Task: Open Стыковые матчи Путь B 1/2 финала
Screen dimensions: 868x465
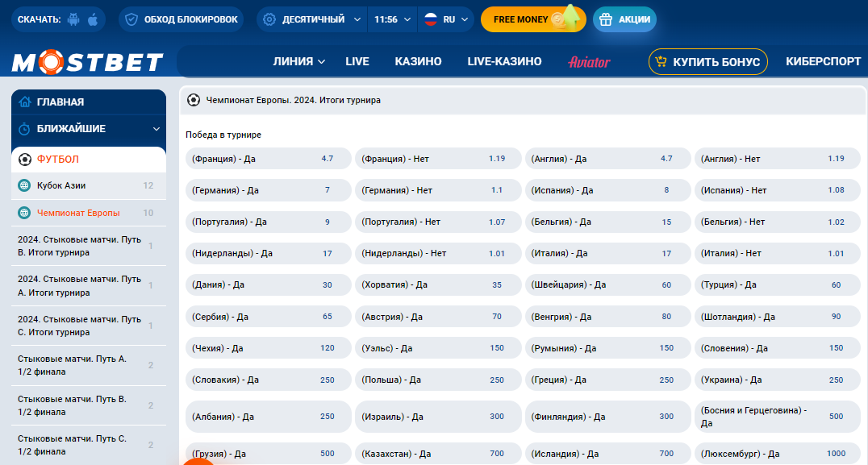Action: point(89,405)
